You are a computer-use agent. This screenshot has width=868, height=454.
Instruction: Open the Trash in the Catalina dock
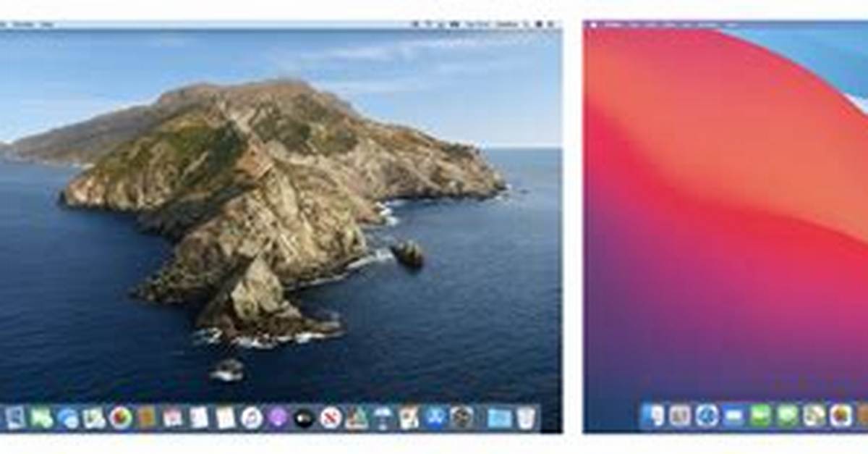coord(525,417)
